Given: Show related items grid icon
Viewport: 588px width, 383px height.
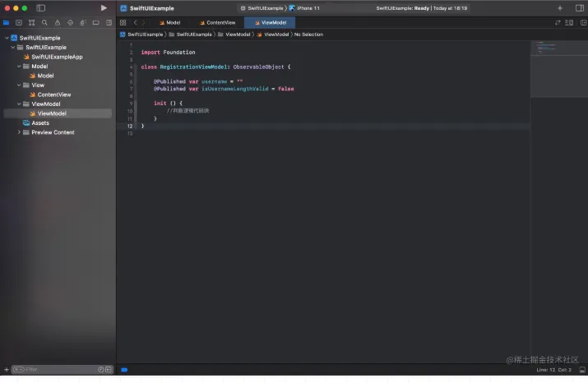Looking at the screenshot, I should coord(123,23).
